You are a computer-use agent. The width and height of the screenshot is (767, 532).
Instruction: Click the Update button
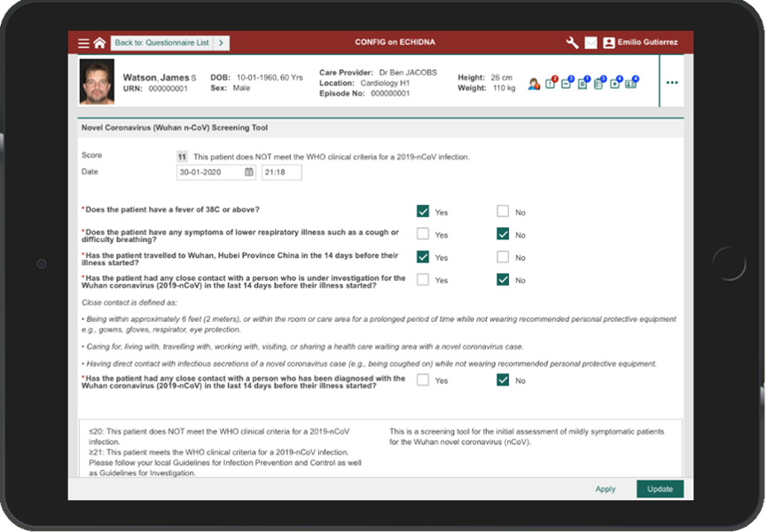pos(660,489)
